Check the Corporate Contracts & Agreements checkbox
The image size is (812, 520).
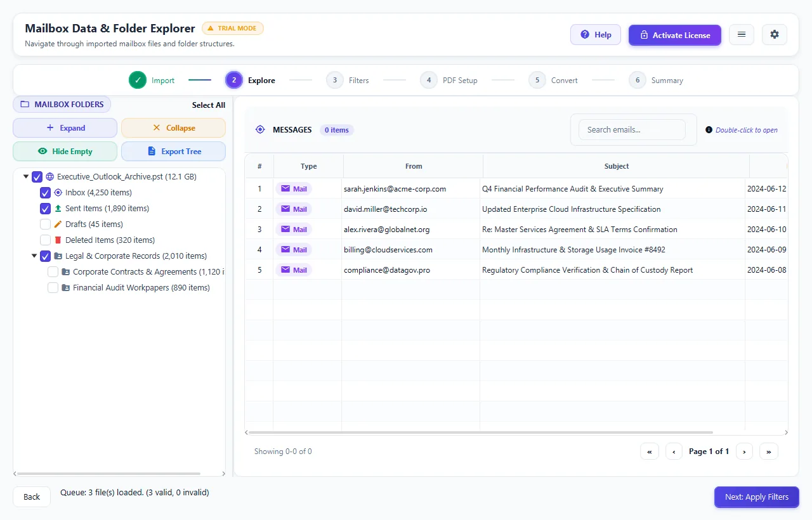53,272
